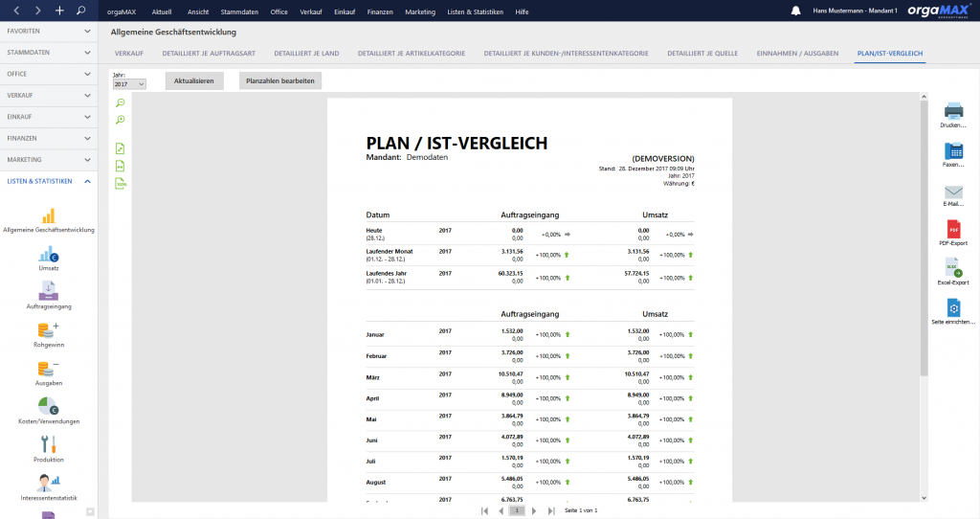The image size is (980, 519).
Task: Open Seite einrichten page setup
Action: coord(953,308)
